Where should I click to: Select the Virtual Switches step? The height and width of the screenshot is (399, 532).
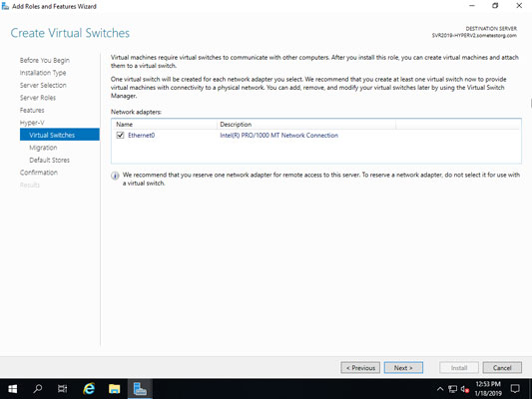(x=60, y=135)
